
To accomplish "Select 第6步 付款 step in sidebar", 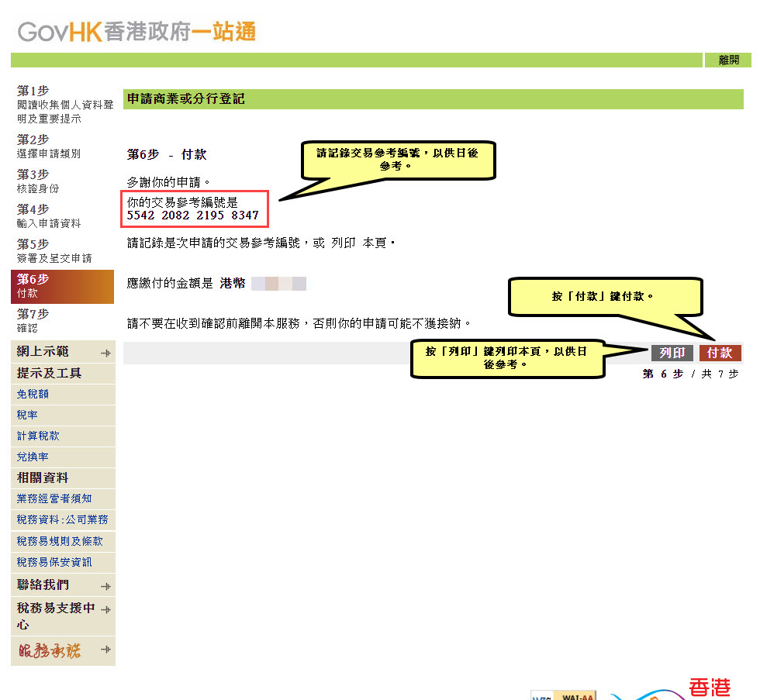I will click(62, 286).
